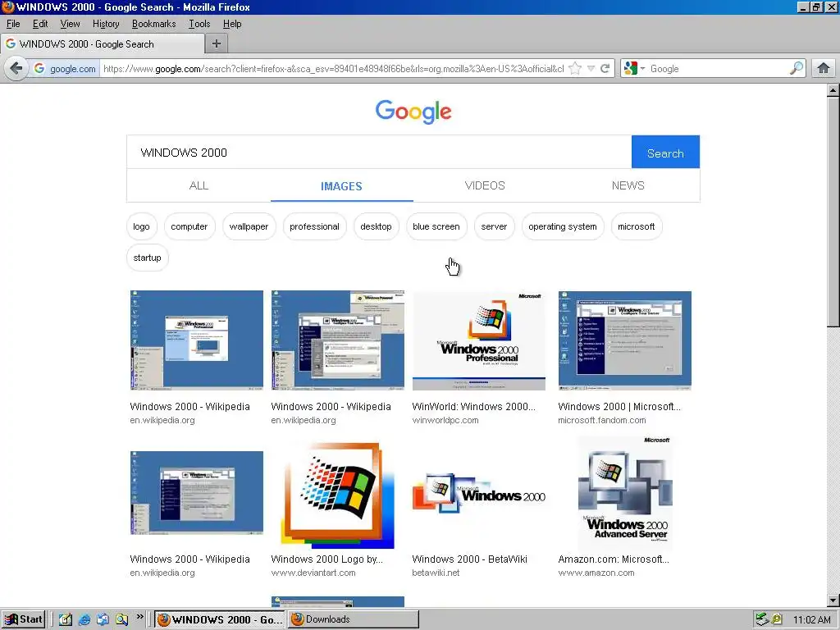Filter images by the computer chip
840x630 pixels.
tap(189, 226)
